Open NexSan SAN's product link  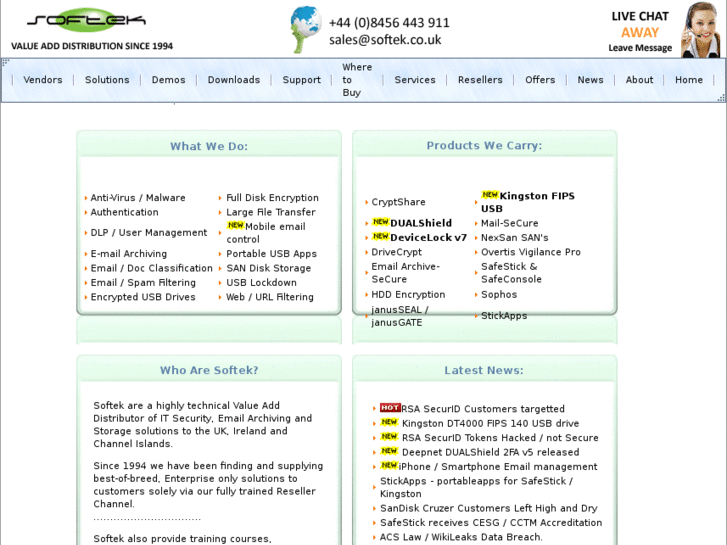[x=515, y=237]
